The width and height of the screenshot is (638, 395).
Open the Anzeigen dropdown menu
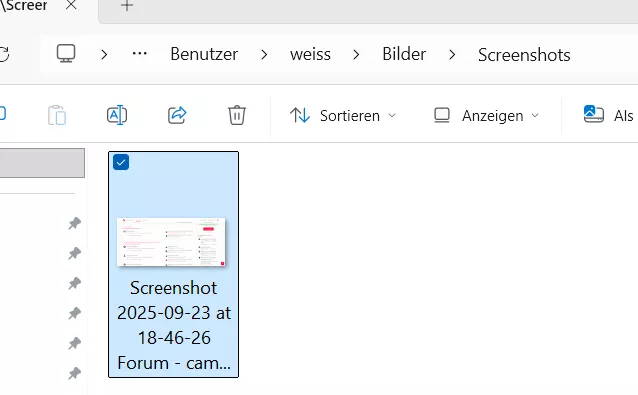pos(486,116)
